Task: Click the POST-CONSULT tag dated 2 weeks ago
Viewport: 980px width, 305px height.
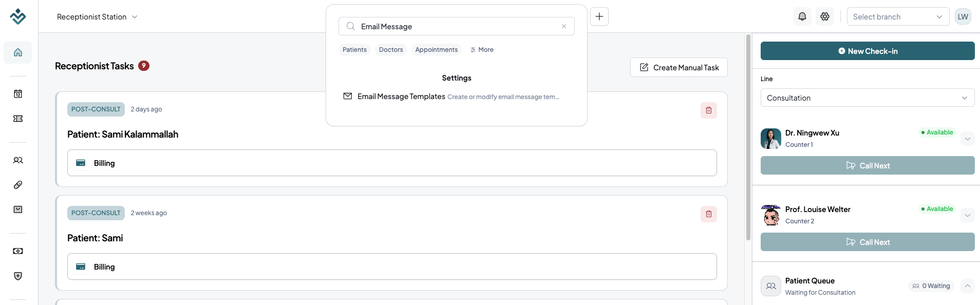Action: [96, 213]
